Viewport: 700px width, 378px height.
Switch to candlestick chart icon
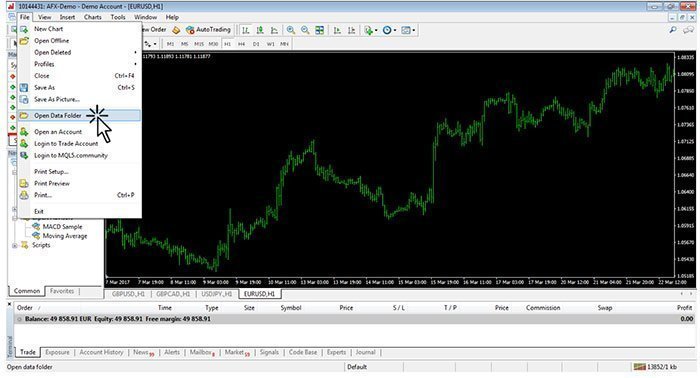point(260,30)
